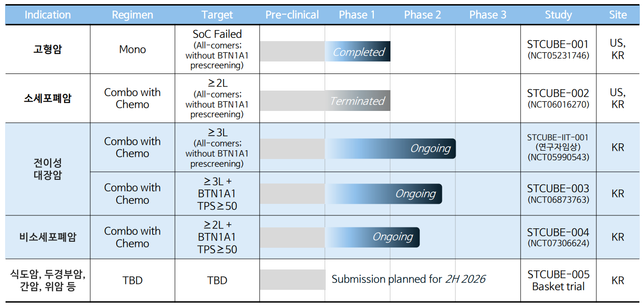This screenshot has width=644, height=306.
Task: Select the Phase 3 column header
Action: pyautogui.click(x=488, y=15)
